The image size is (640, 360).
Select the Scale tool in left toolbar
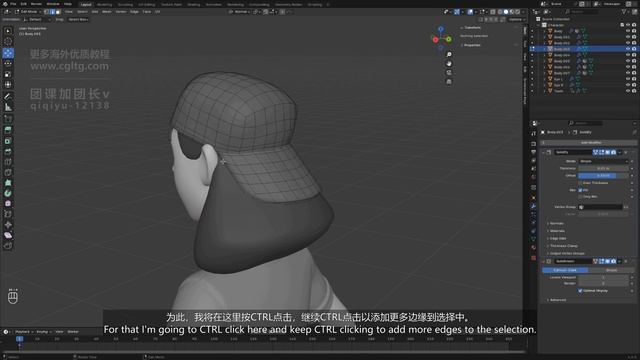tap(8, 74)
